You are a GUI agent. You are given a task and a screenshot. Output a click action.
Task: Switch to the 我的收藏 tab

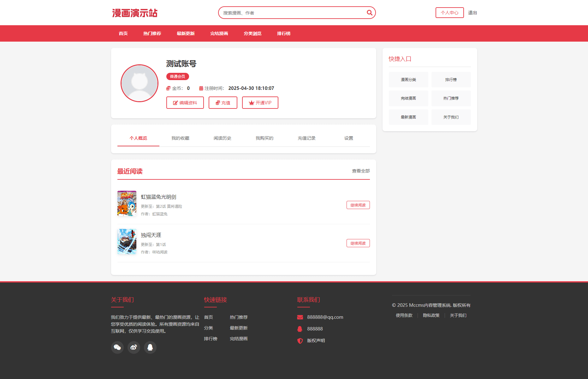click(x=180, y=138)
